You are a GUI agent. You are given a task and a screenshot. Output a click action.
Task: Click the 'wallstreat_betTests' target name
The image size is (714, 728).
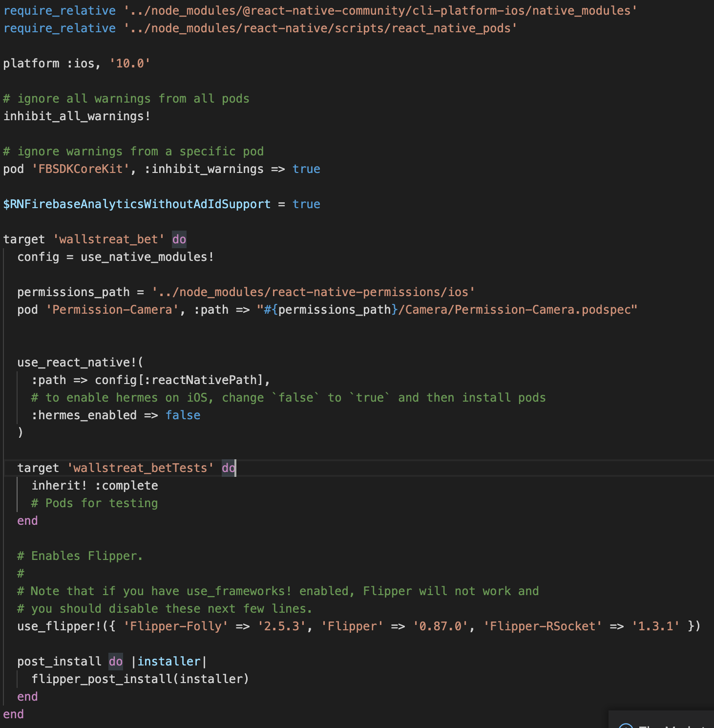point(140,468)
